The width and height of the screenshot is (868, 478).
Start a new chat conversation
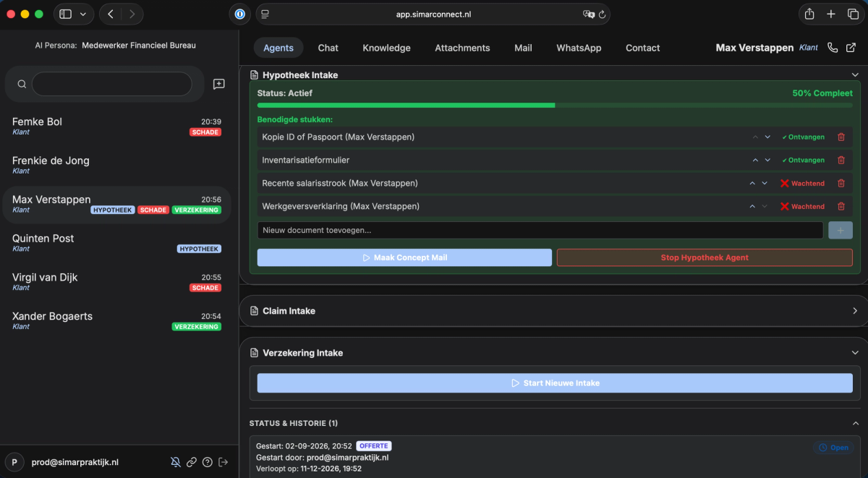219,84
